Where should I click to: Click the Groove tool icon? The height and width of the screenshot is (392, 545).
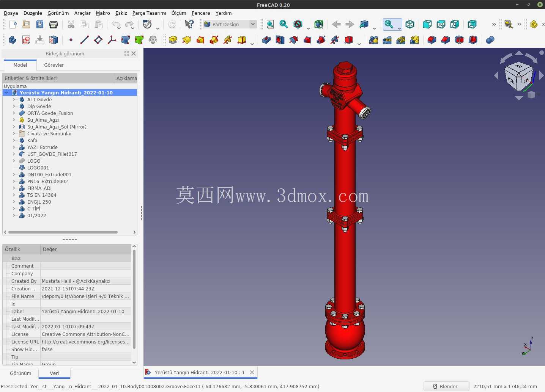[294, 40]
